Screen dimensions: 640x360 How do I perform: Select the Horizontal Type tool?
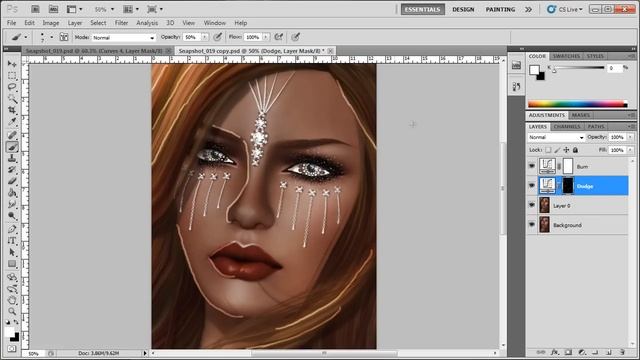(x=12, y=241)
